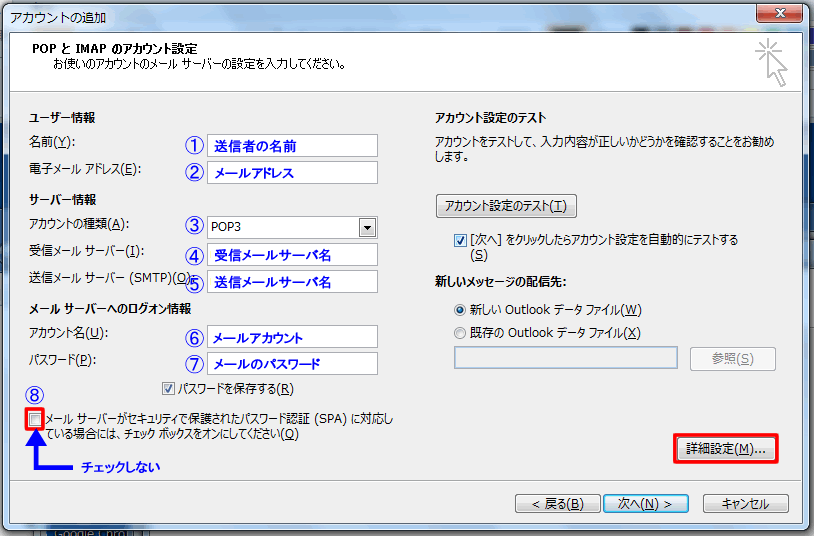814x536 pixels.
Task: Open the アカウントの種類 POP3 dropdown arrow
Action: click(367, 227)
